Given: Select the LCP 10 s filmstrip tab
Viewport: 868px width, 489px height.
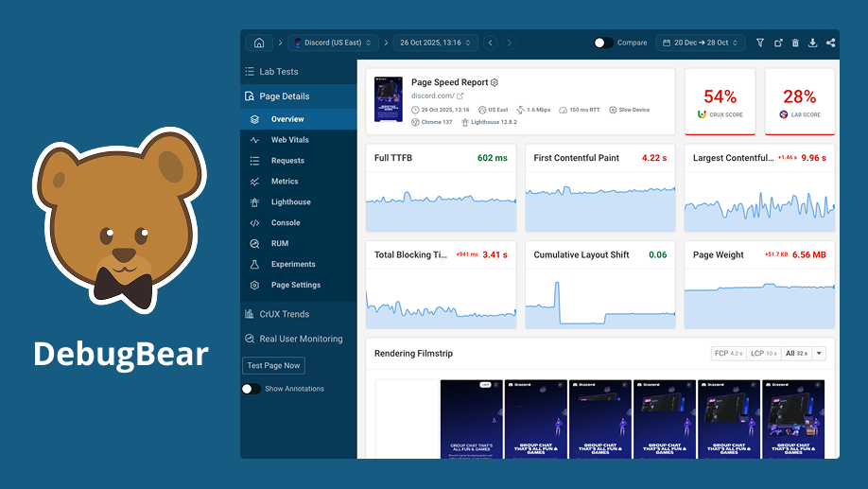Looking at the screenshot, I should (764, 354).
